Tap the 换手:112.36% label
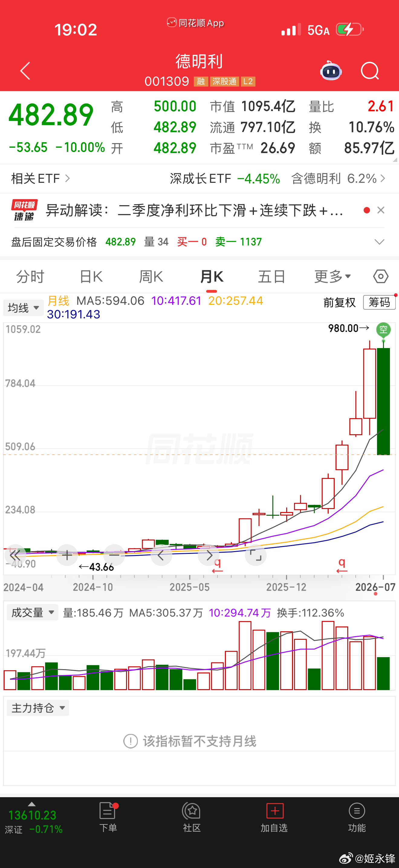This screenshot has width=399, height=868. (x=310, y=613)
